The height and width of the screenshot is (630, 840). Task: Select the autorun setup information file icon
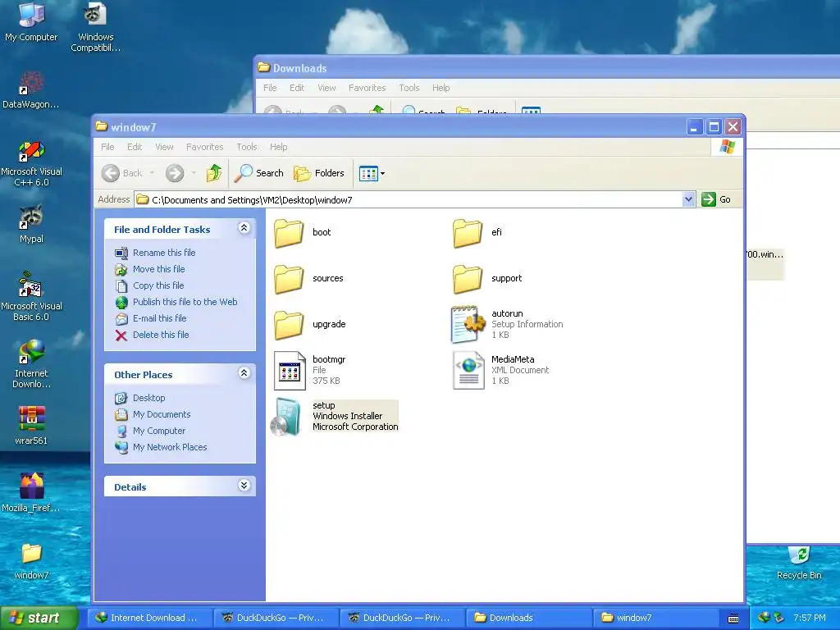(x=467, y=324)
